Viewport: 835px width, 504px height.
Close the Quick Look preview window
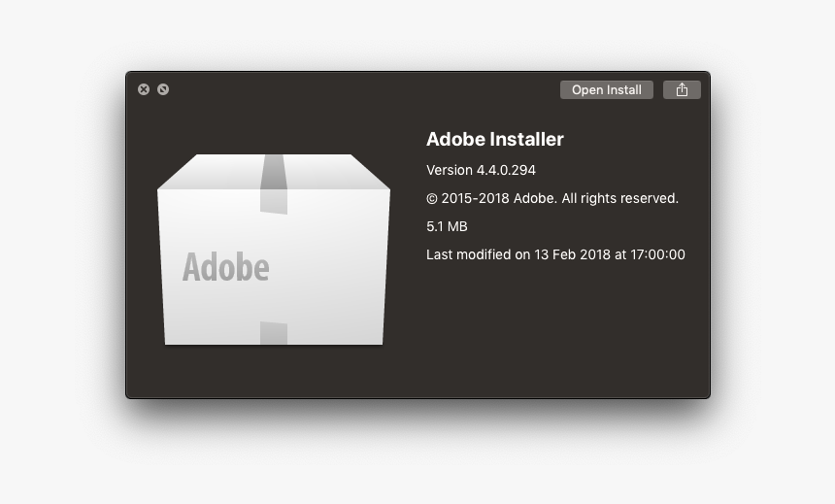144,89
